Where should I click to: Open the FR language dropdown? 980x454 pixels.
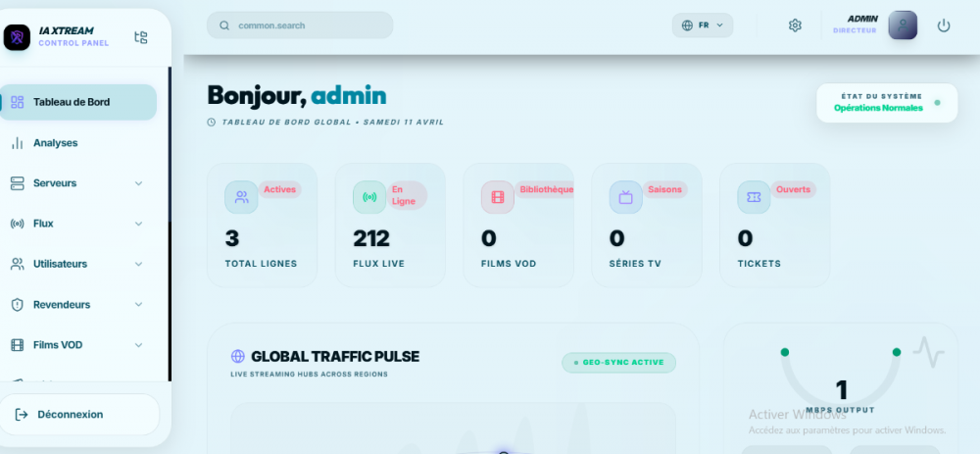coord(702,25)
